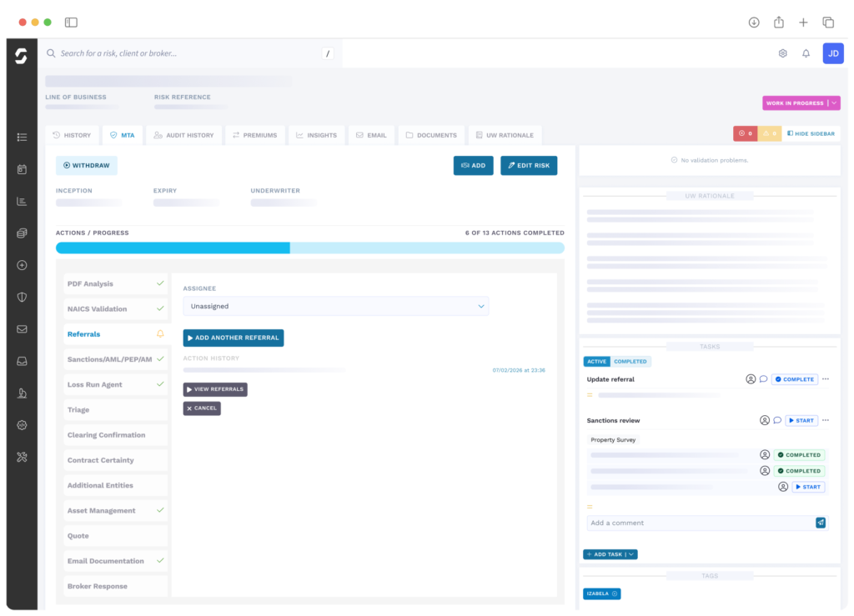Open the notifications bell in header

[x=806, y=53]
